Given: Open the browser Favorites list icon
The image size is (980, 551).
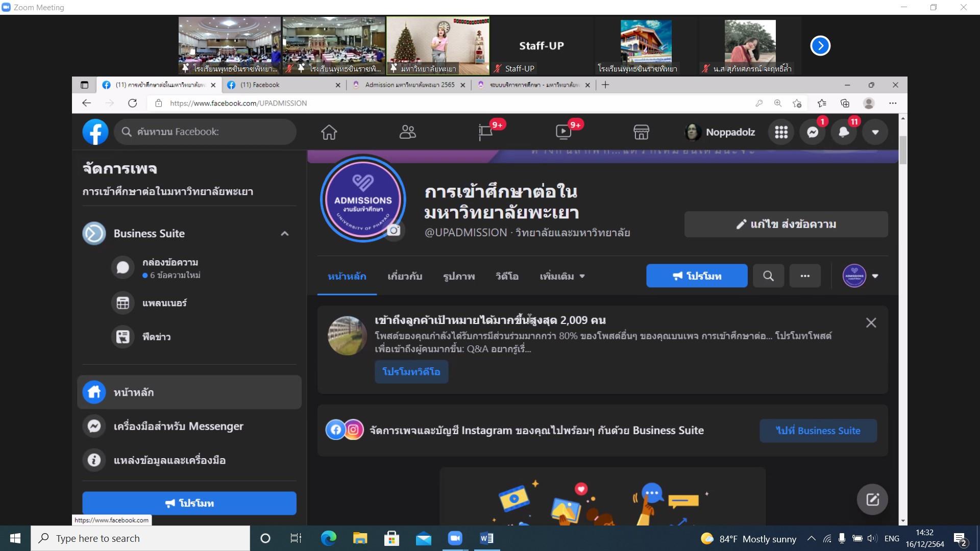Looking at the screenshot, I should click(822, 103).
